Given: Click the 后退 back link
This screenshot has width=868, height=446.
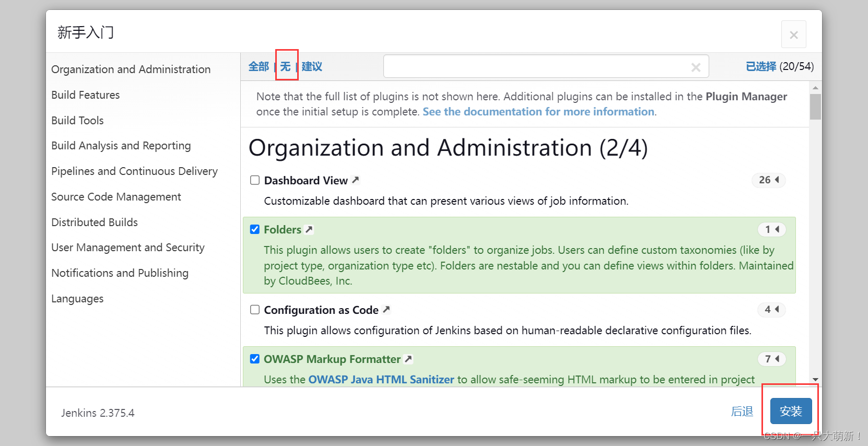Looking at the screenshot, I should (x=742, y=412).
